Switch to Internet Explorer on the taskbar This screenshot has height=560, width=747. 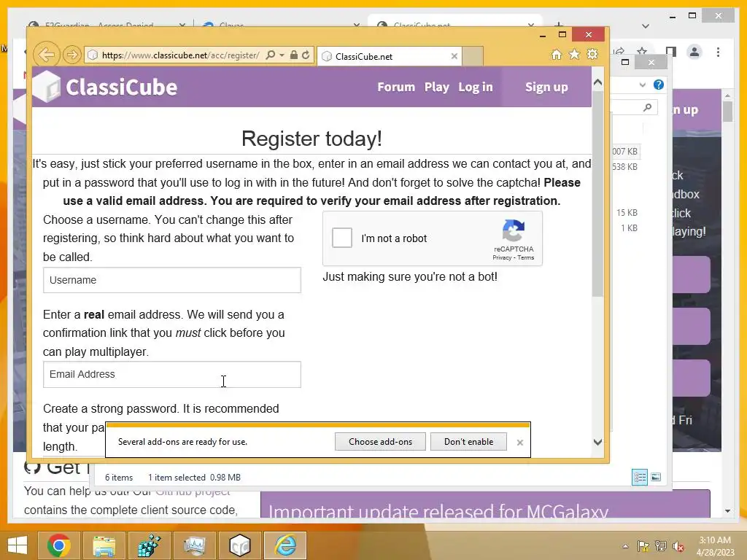[x=285, y=545]
